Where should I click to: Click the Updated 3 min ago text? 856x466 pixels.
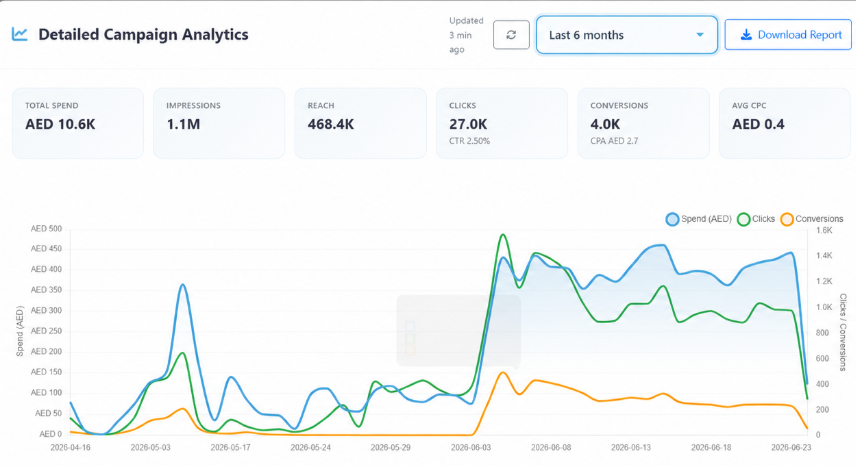click(466, 35)
